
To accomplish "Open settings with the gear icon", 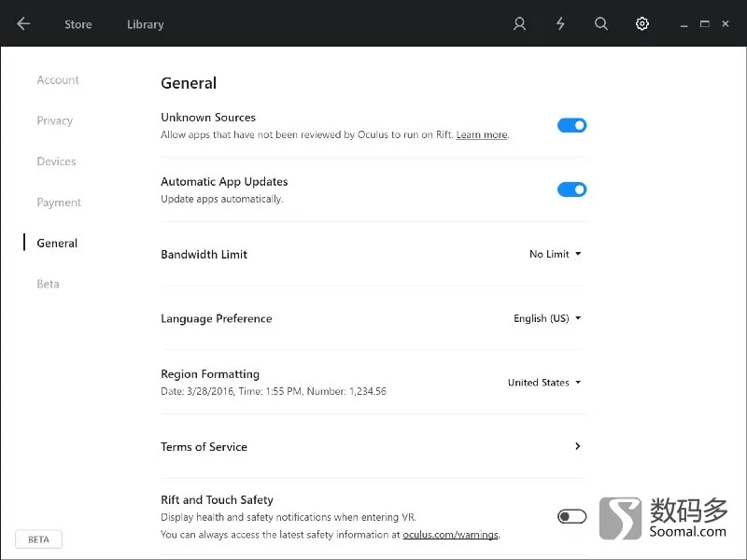I will pyautogui.click(x=642, y=24).
